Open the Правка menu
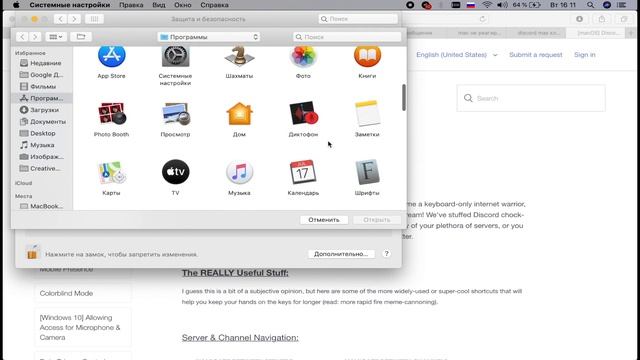Viewport: 640px width, 360px height. (131, 5)
